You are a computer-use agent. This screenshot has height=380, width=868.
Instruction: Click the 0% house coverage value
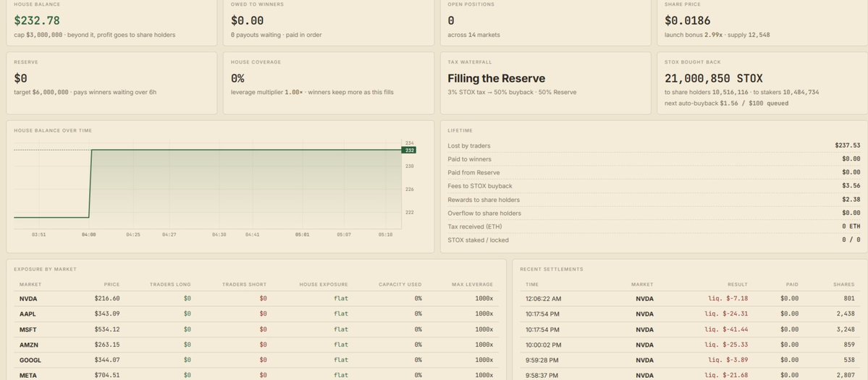tap(237, 79)
